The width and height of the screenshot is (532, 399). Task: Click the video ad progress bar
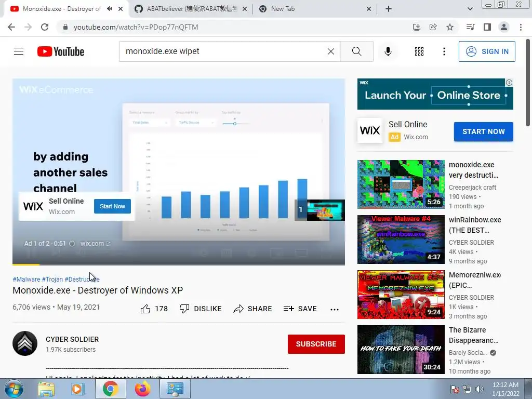pos(179,264)
